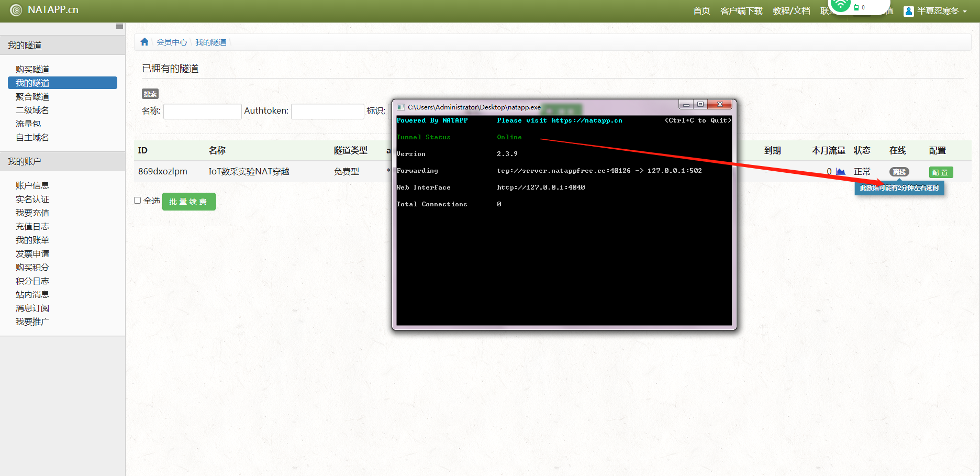Click the green Wi-Fi floating icon
980x476 pixels.
coord(840,5)
